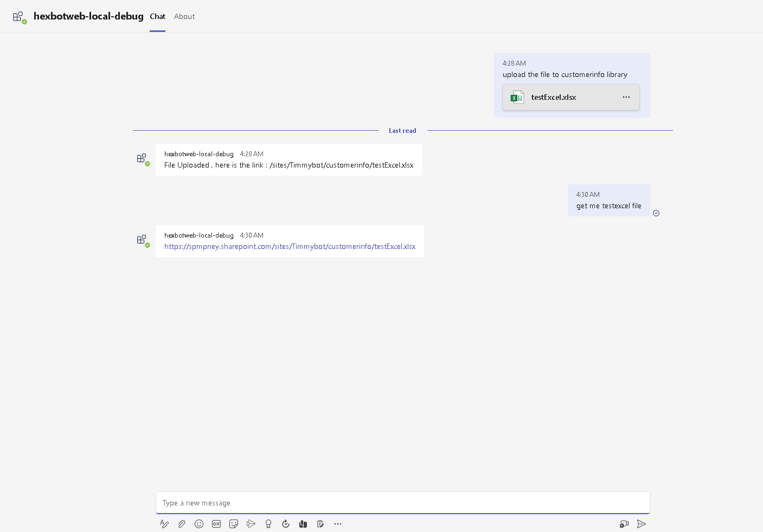Open the sticker picker

tap(234, 524)
